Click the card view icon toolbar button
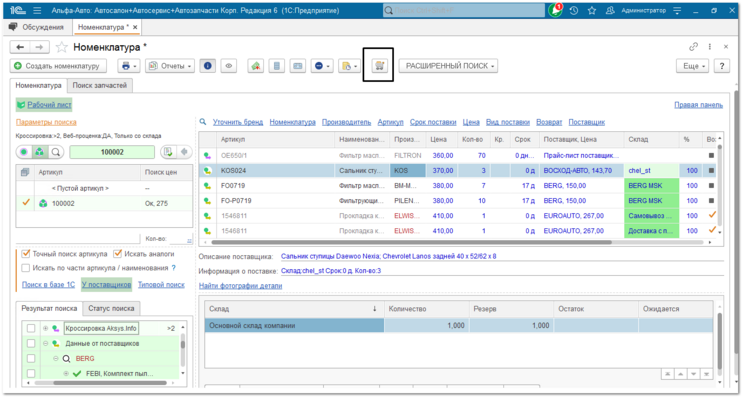 coord(298,66)
